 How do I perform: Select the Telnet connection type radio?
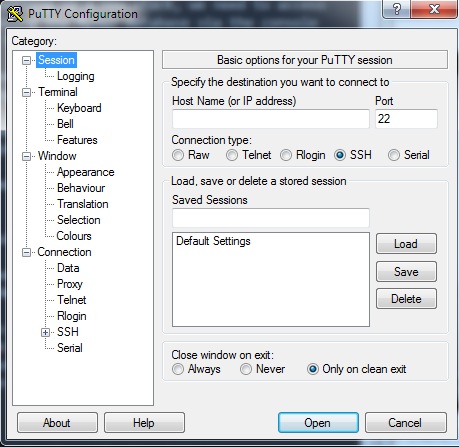point(232,155)
